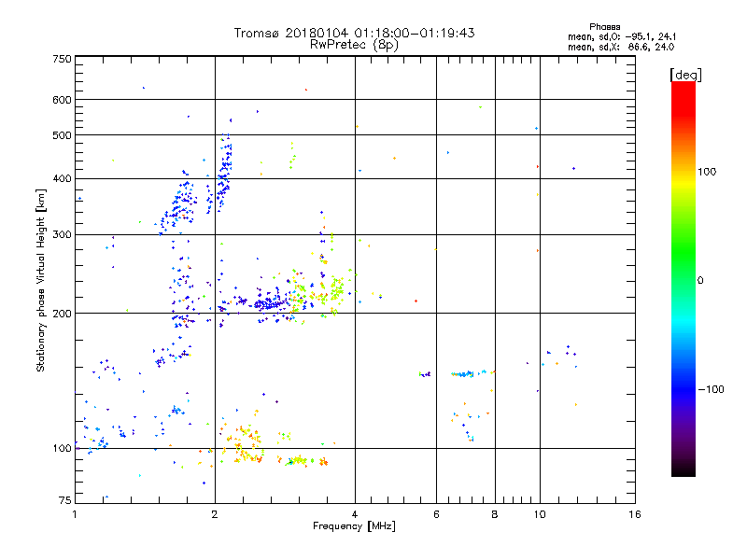Click the 'Phases' heading text
This screenshot has width=747, height=560.
(x=604, y=27)
